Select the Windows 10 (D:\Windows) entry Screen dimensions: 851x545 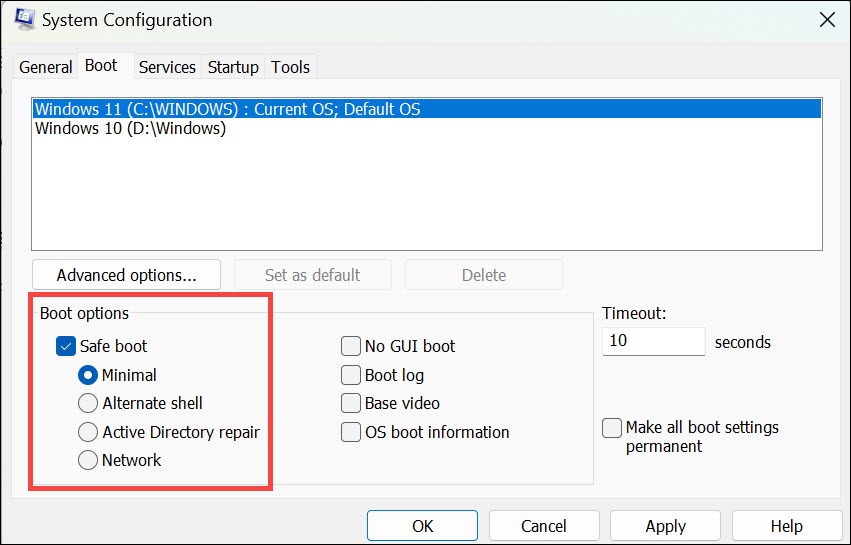tap(130, 129)
